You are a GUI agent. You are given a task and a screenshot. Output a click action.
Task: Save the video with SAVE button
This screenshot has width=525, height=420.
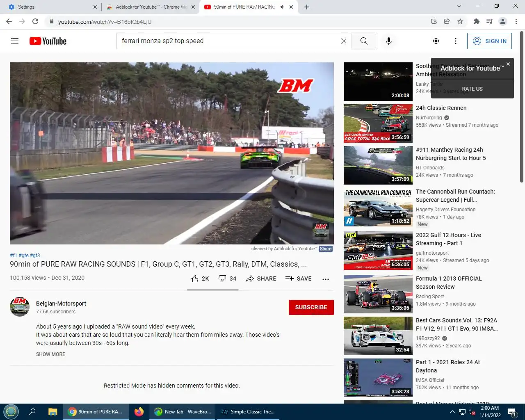click(298, 278)
